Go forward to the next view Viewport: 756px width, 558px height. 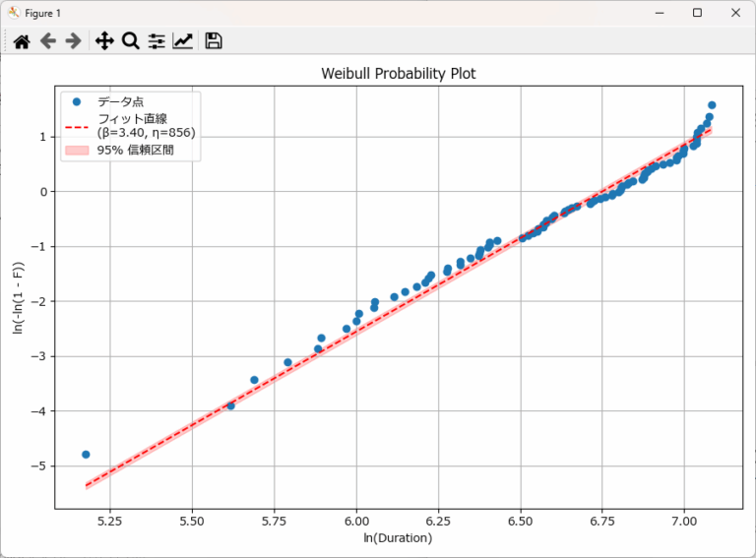tap(73, 40)
